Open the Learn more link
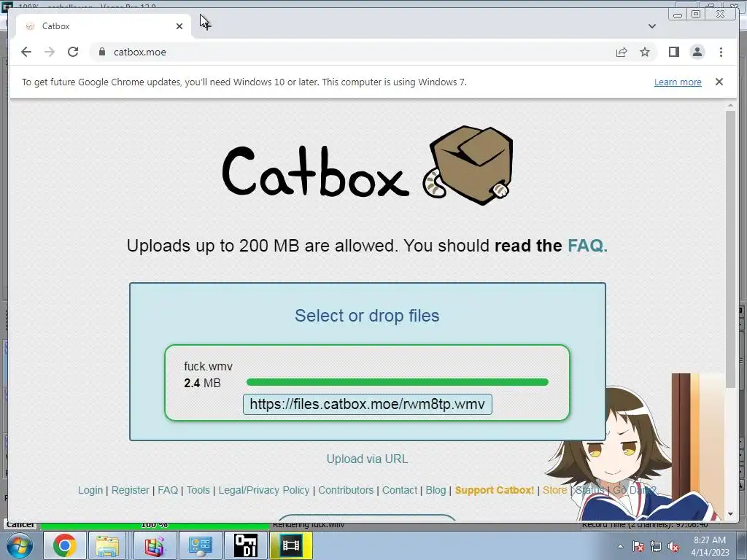 [x=678, y=82]
